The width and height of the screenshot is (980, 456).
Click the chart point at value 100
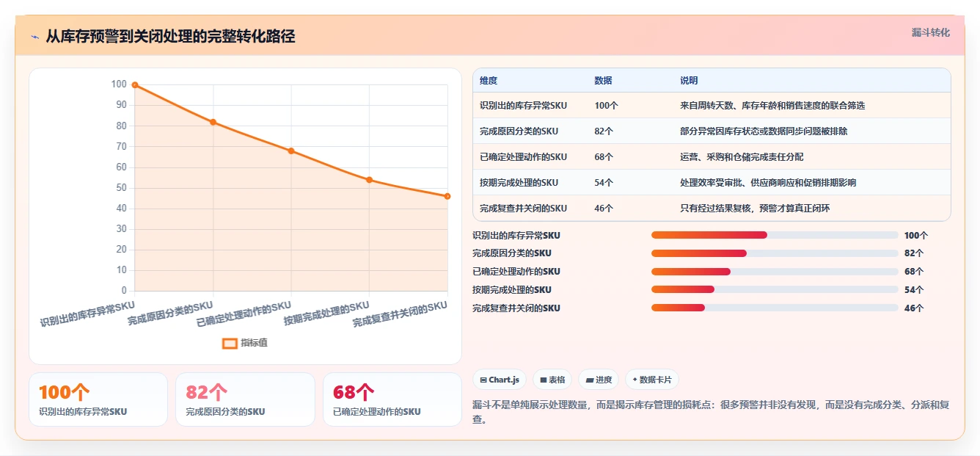(135, 85)
